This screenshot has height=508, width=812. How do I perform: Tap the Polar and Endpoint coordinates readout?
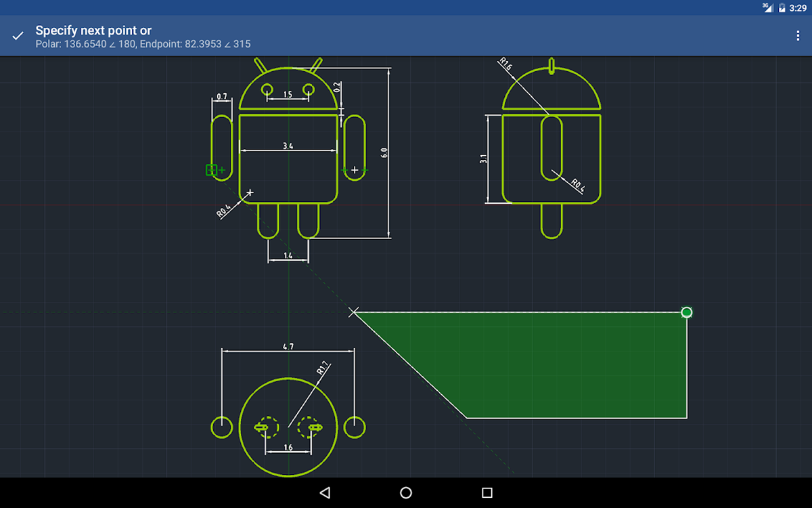point(143,44)
